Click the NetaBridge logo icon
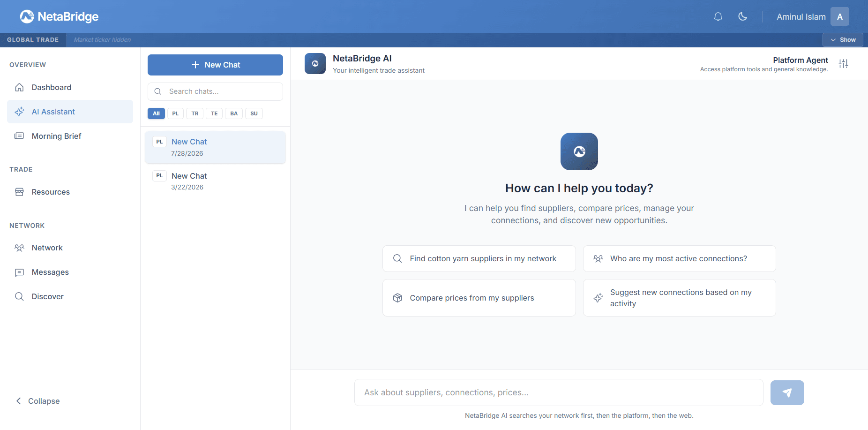868x430 pixels. (27, 16)
